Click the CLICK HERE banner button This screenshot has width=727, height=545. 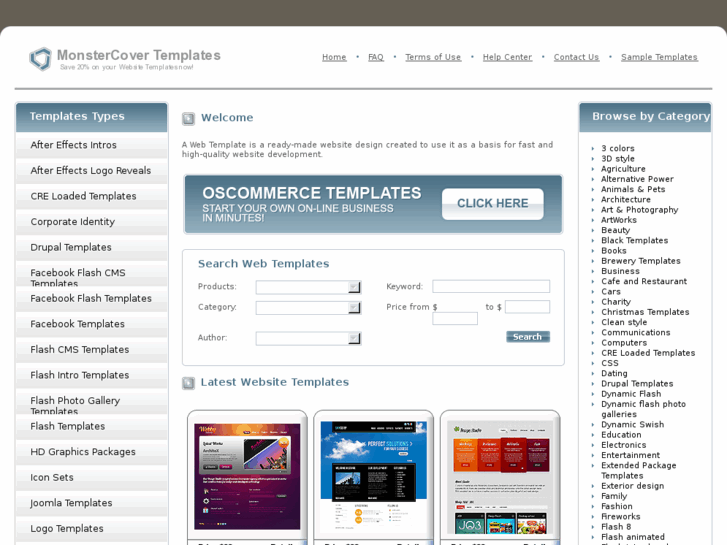[492, 204]
